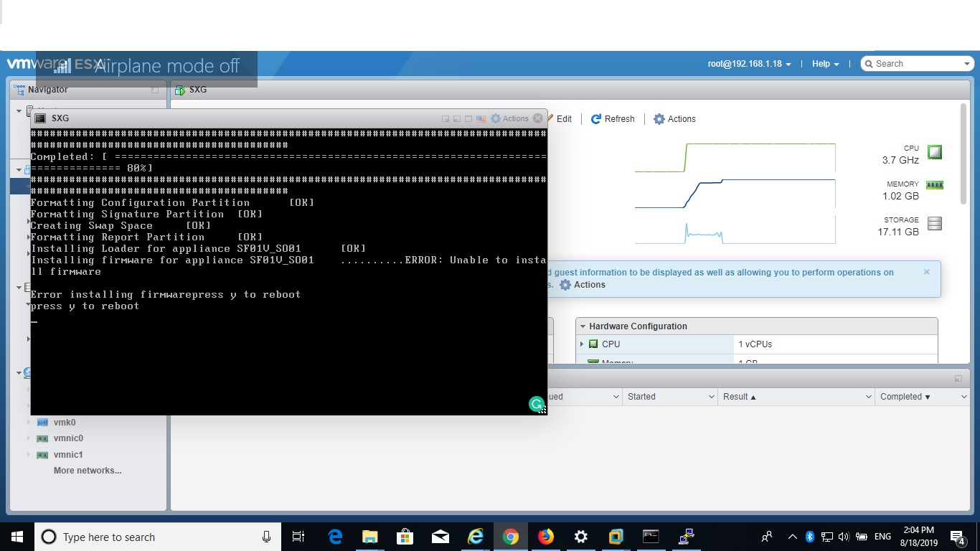
Task: Expand the CPU hardware row
Action: [x=582, y=344]
